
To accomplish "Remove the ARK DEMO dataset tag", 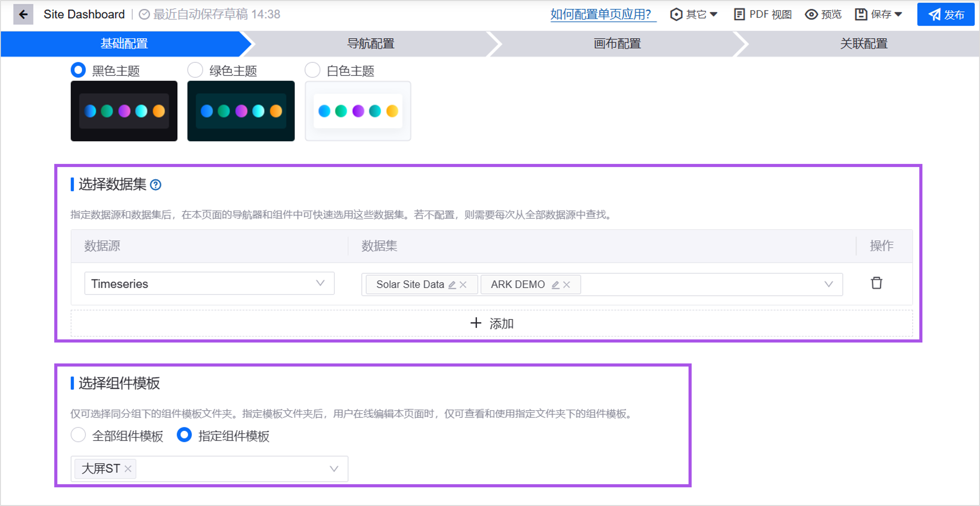I will click(566, 285).
